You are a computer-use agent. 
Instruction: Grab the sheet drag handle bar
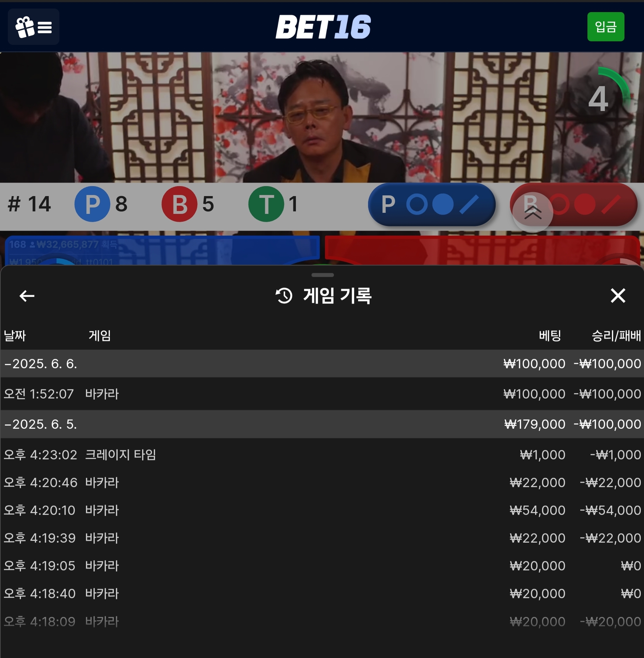pos(322,275)
